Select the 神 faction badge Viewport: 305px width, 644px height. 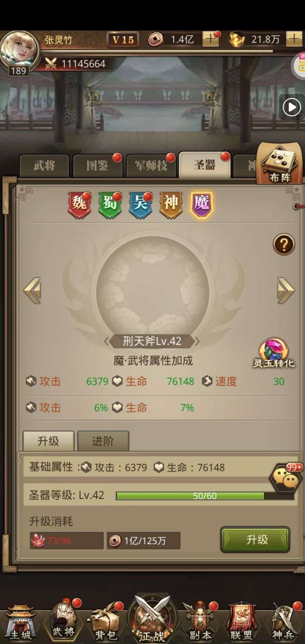coord(171,205)
